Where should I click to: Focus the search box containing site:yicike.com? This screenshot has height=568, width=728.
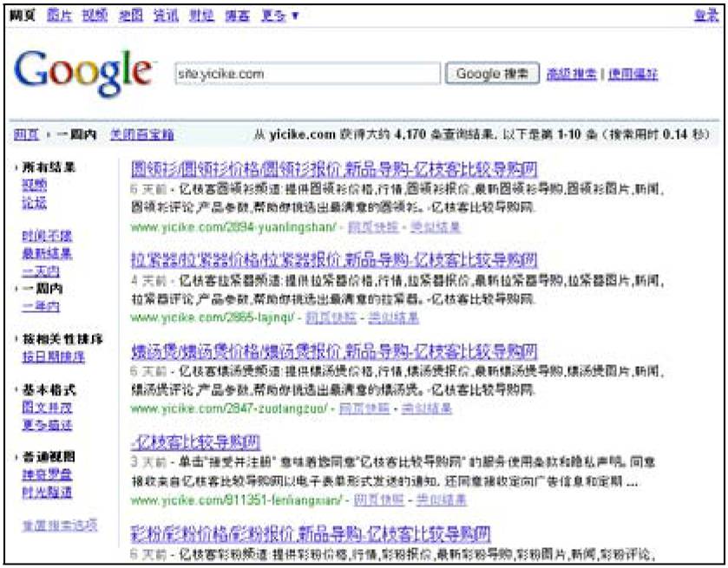click(x=307, y=74)
